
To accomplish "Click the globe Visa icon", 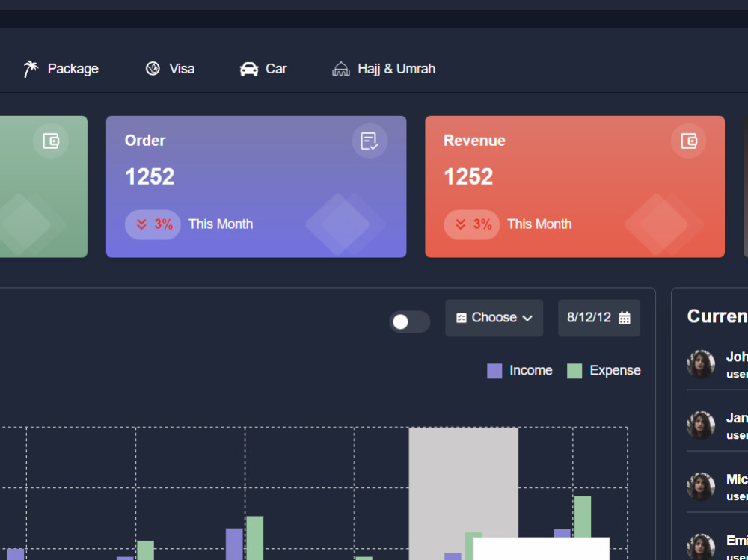I will pyautogui.click(x=153, y=69).
